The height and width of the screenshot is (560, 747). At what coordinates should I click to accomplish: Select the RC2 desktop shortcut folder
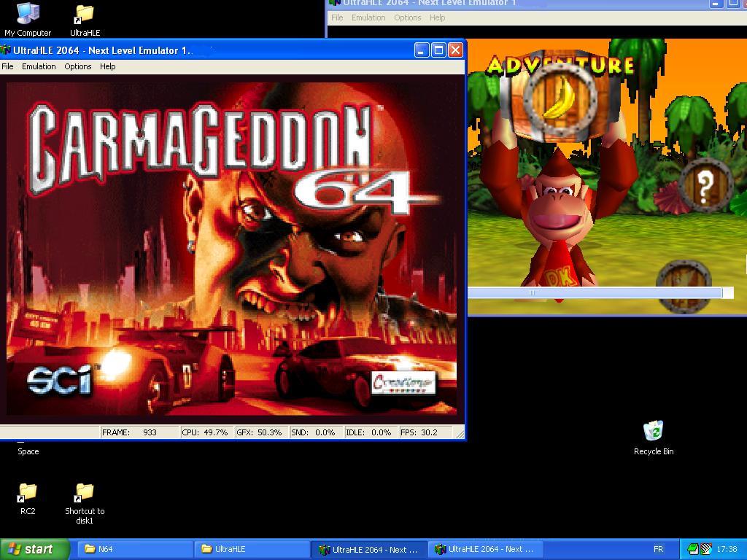click(x=28, y=499)
